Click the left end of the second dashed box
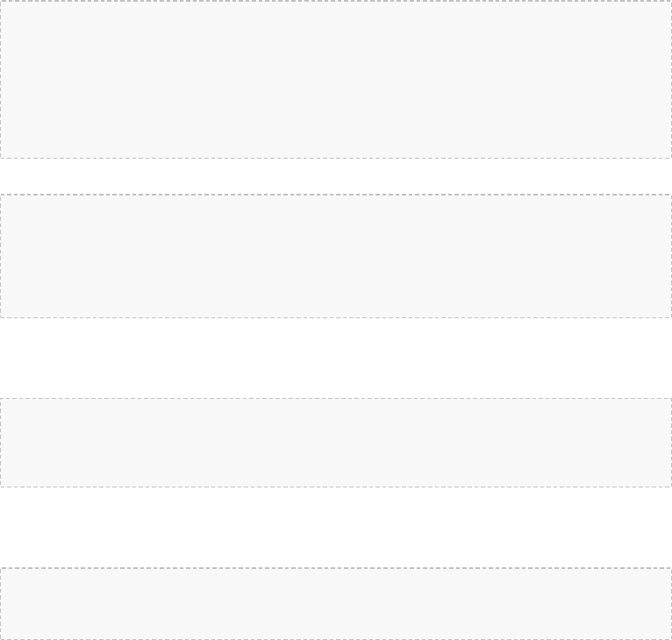Image resolution: width=672 pixels, height=640 pixels. click(x=18, y=256)
